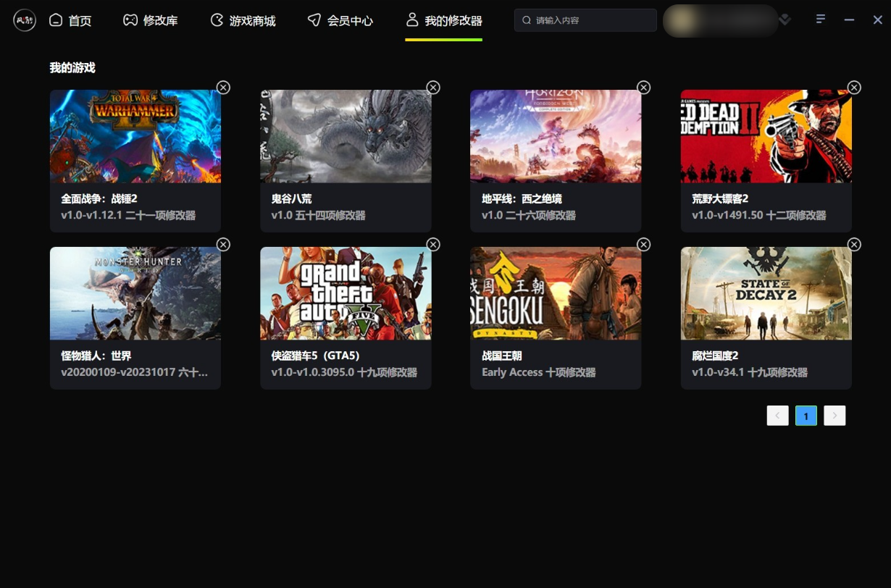Click version text v1.0-v1.0.3095.0 十九项修改器
Screen dimensions: 891x588
tap(344, 372)
